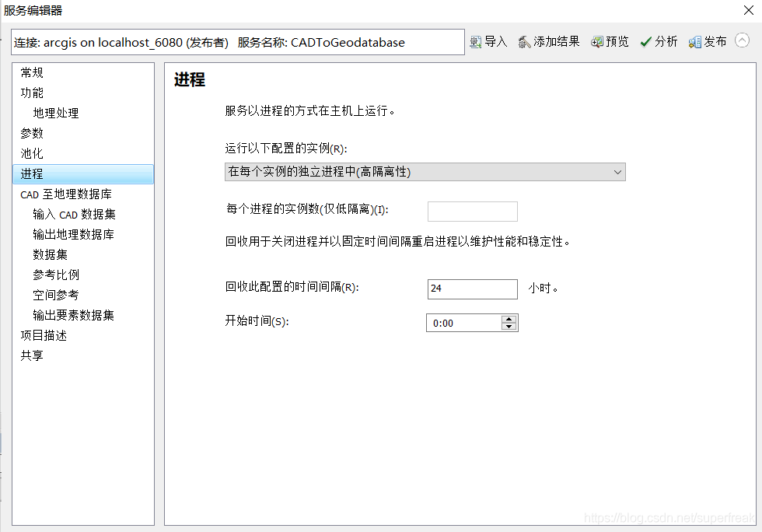
Task: Collapse the toolbar with the round chevron button
Action: pyautogui.click(x=742, y=40)
